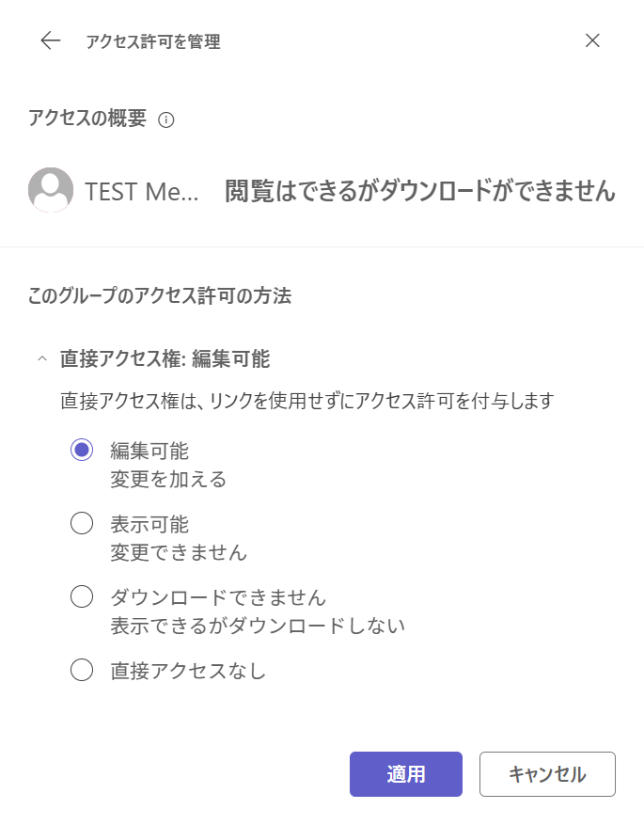644x825 pixels.
Task: Select the 直接アクセスなし option
Action: coord(82,671)
